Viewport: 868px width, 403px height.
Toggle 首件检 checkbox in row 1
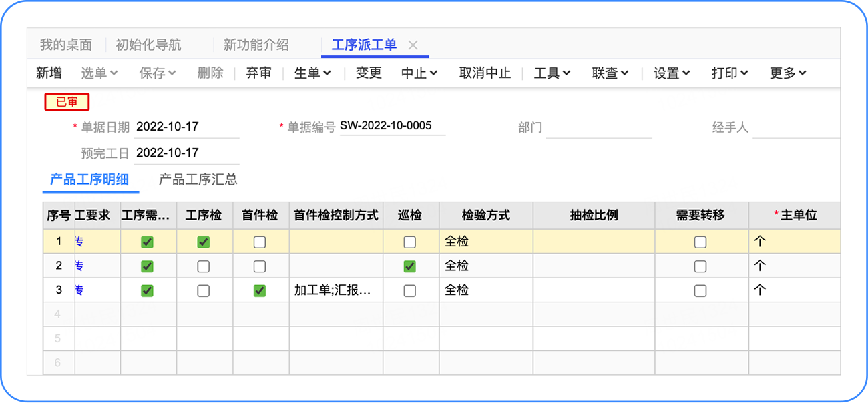[260, 242]
